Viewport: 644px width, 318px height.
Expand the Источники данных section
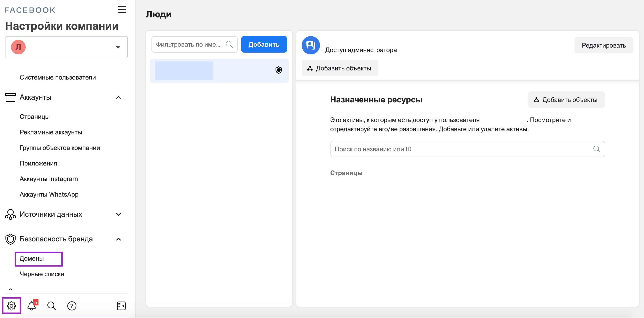tap(119, 214)
